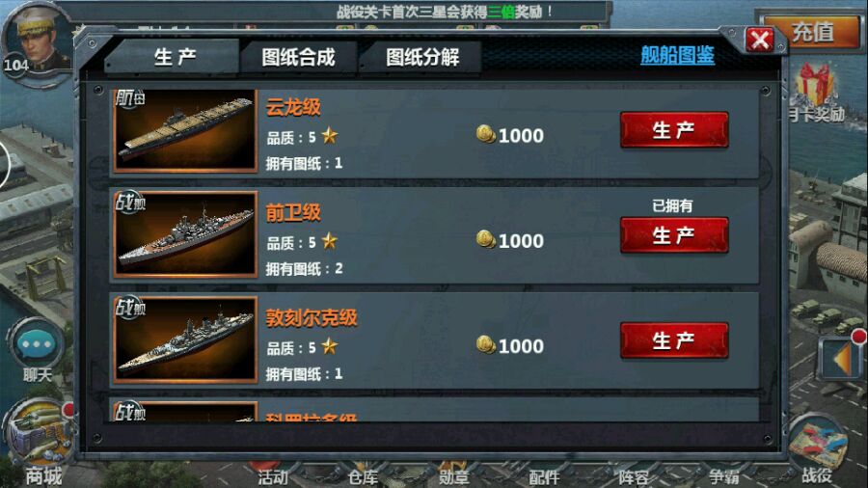Open the 聊天 chat bubble icon

point(37,343)
